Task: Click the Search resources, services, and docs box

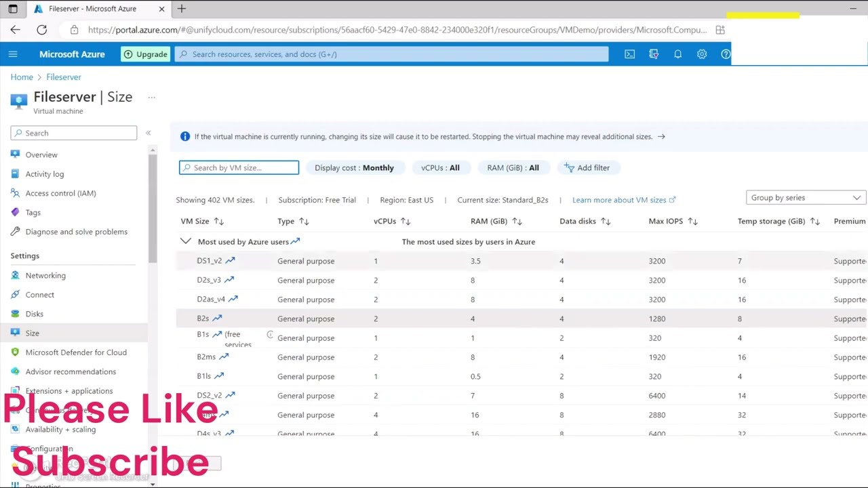Action: pyautogui.click(x=392, y=54)
